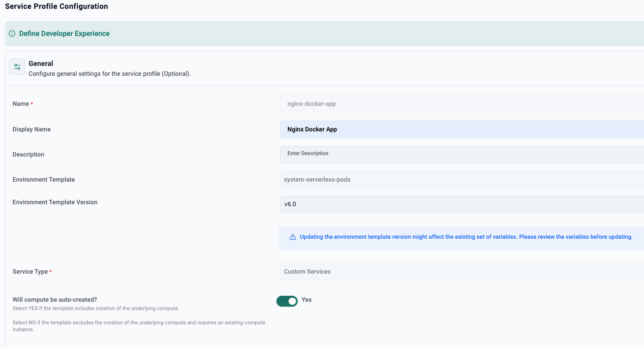
Task: Click the Enter Description text box
Action: coord(461,154)
